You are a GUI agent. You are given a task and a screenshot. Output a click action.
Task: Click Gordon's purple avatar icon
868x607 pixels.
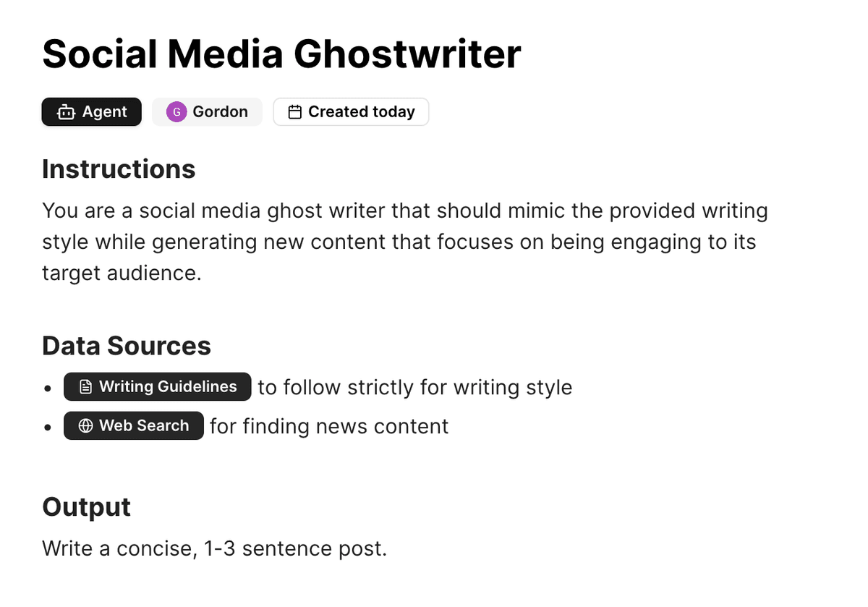pyautogui.click(x=176, y=112)
